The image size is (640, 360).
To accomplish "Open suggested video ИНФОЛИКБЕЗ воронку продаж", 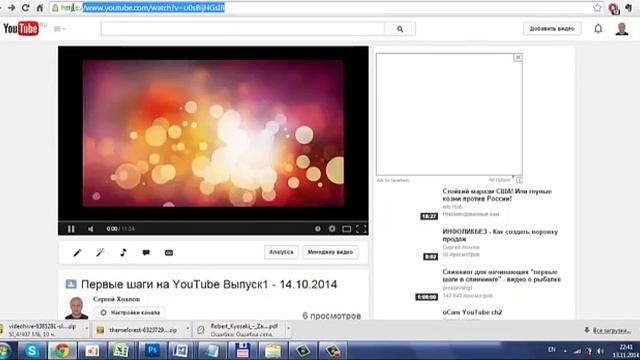I will pyautogui.click(x=500, y=236).
